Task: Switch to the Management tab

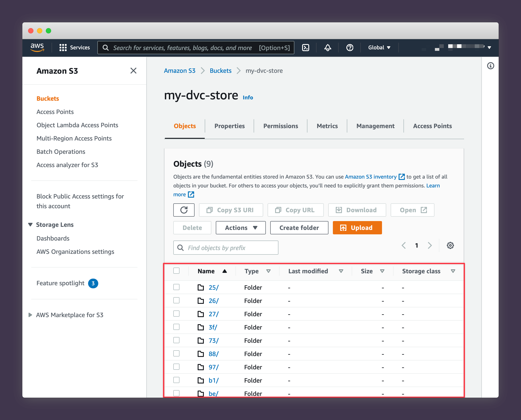Action: pyautogui.click(x=375, y=126)
